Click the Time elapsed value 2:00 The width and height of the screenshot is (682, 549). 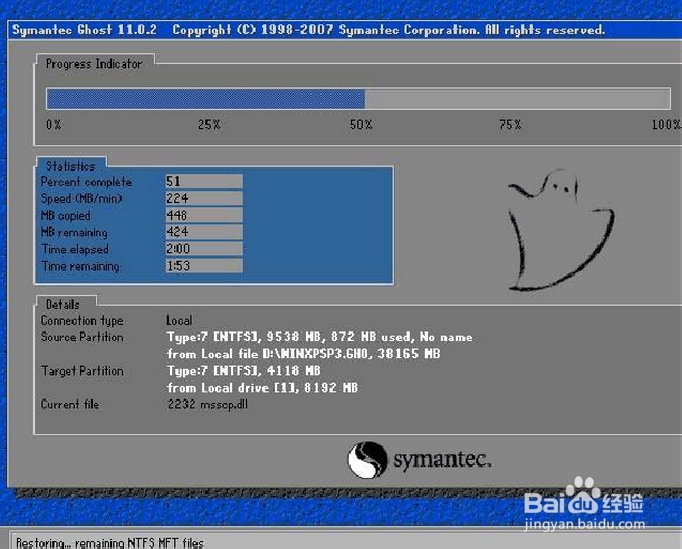click(x=204, y=248)
